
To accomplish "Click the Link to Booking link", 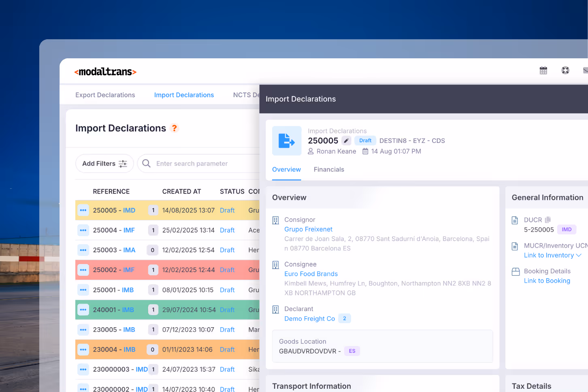I will tap(547, 281).
